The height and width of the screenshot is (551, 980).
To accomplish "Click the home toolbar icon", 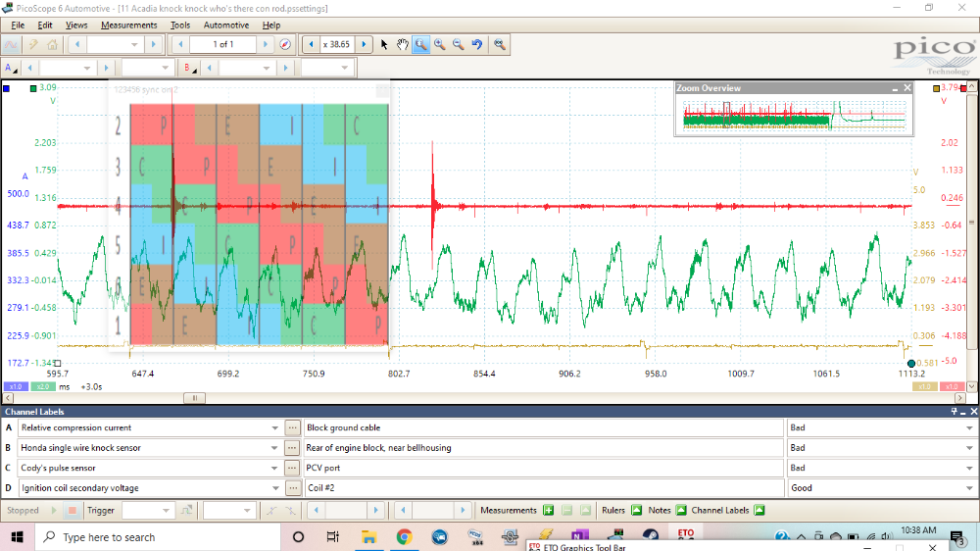I will point(53,44).
